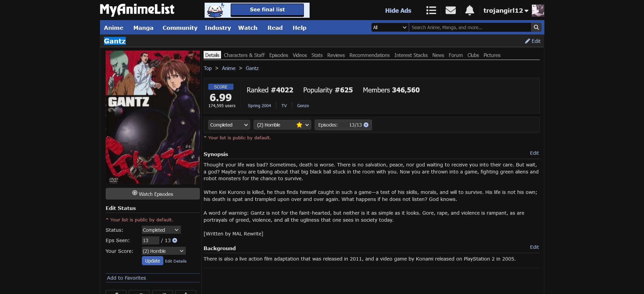This screenshot has width=644, height=294.
Task: Click the Update button
Action: coord(153,261)
